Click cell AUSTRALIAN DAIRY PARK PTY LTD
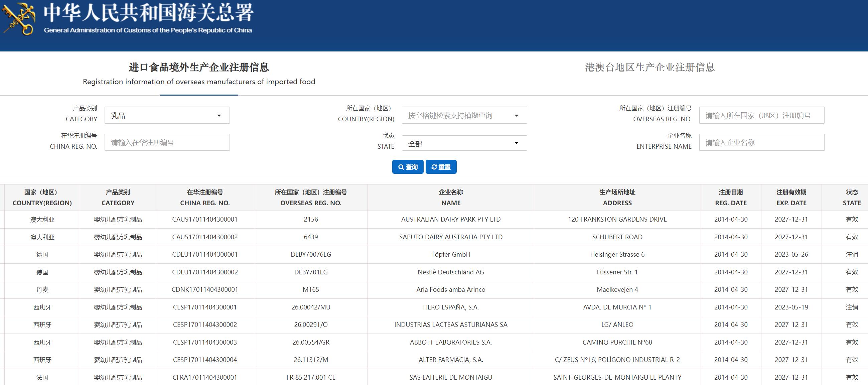The width and height of the screenshot is (868, 385). coord(451,220)
